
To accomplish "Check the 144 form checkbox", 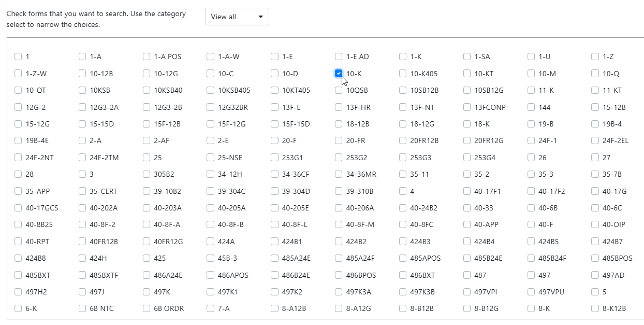I will pos(531,107).
